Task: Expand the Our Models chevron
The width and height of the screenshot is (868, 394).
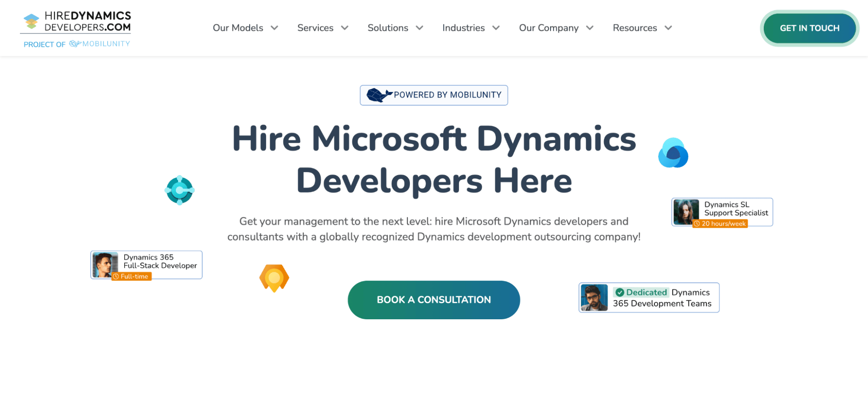Action: click(274, 28)
